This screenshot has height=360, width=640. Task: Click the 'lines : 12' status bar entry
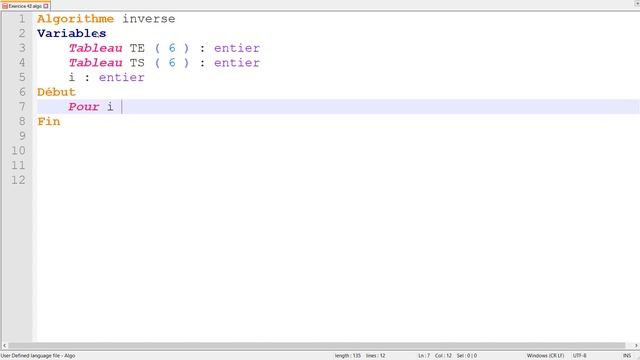point(376,356)
